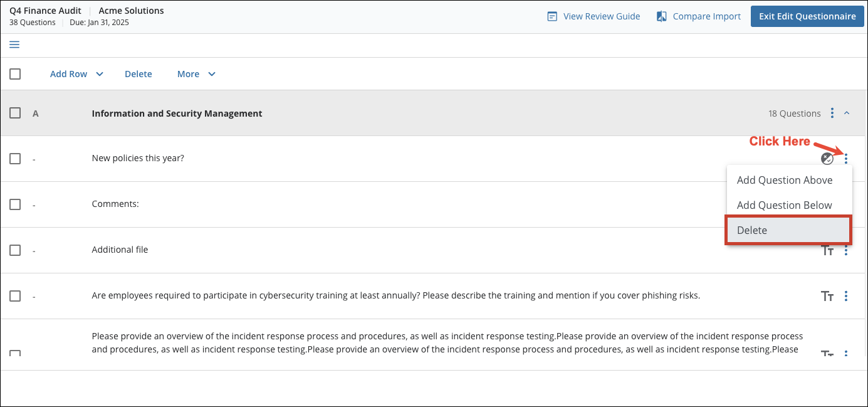This screenshot has height=407, width=868.
Task: Open the hamburger menu icon
Action: (x=14, y=45)
